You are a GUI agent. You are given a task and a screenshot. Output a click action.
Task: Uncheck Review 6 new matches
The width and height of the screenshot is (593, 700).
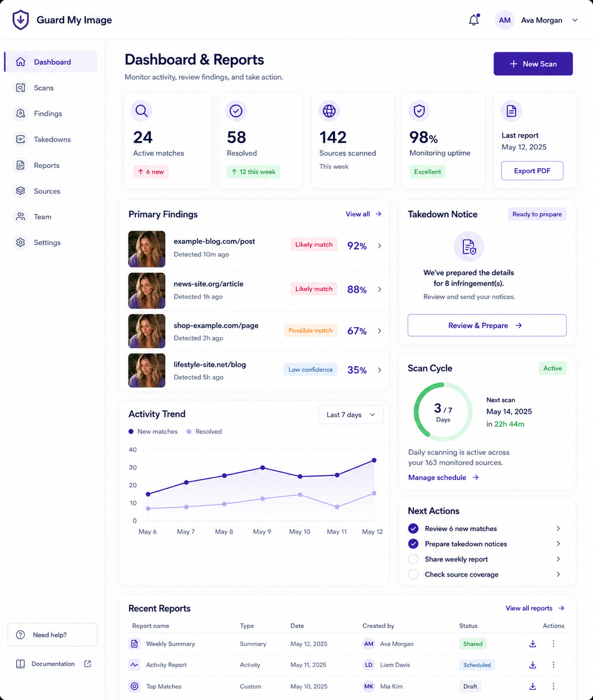413,528
